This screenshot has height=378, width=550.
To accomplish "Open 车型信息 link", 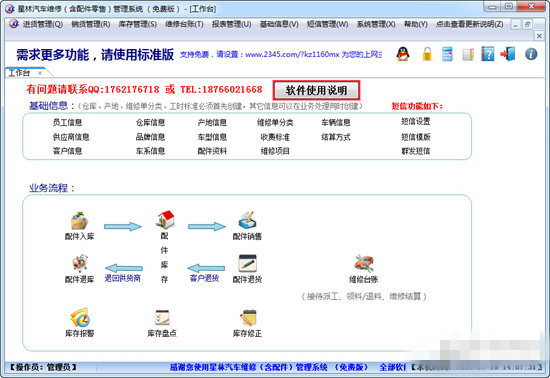I will 212,137.
